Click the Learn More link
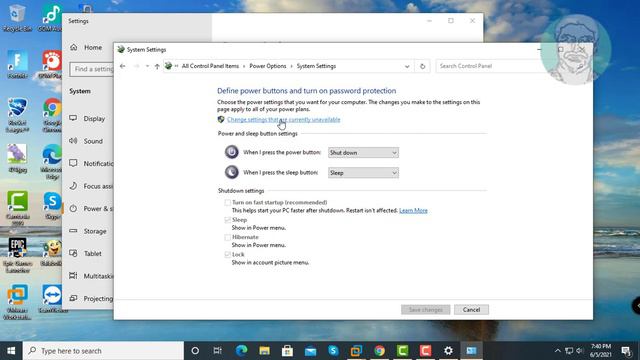This screenshot has width=640, height=360. tap(413, 211)
